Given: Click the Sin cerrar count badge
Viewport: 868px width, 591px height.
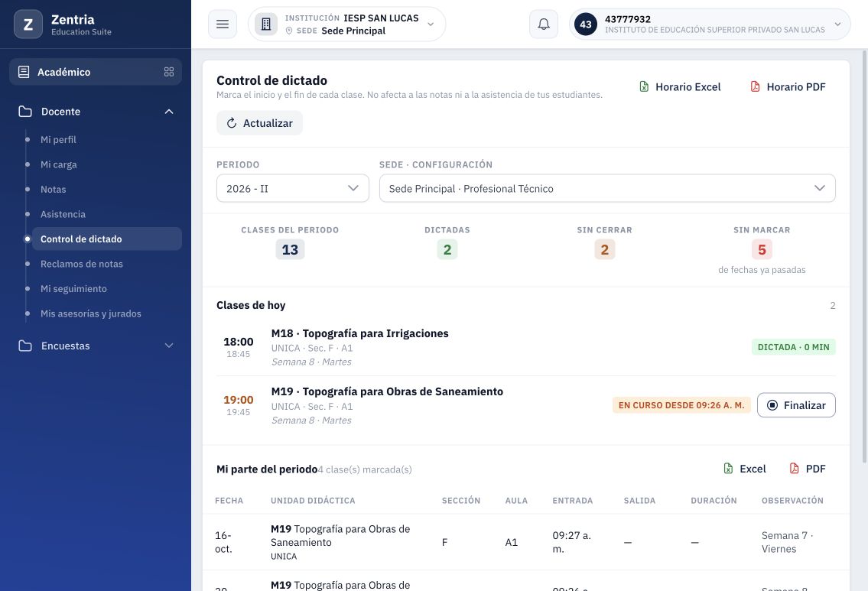Looking at the screenshot, I should [604, 249].
